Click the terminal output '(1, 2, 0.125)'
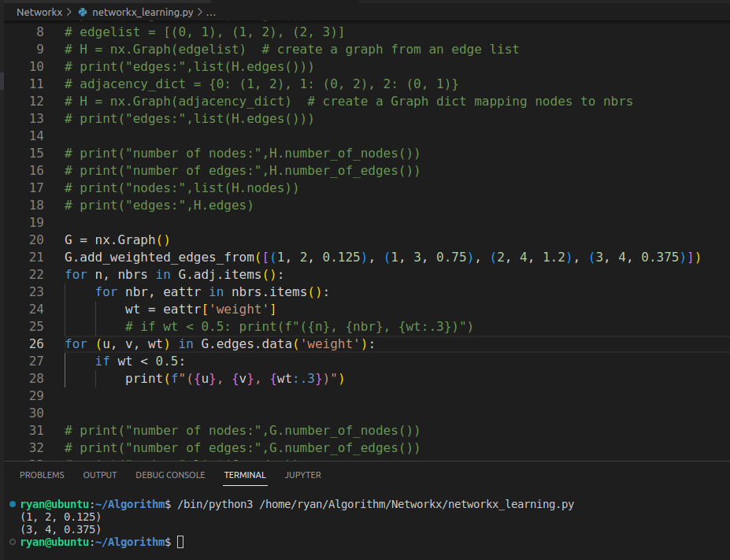Viewport: 730px width, 560px height. pyautogui.click(x=61, y=517)
